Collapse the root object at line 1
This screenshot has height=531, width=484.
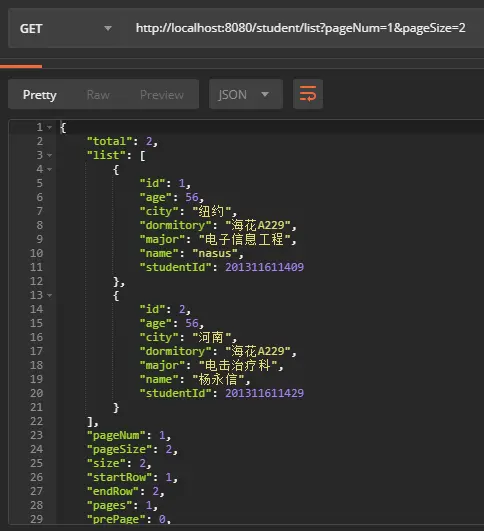point(49,128)
